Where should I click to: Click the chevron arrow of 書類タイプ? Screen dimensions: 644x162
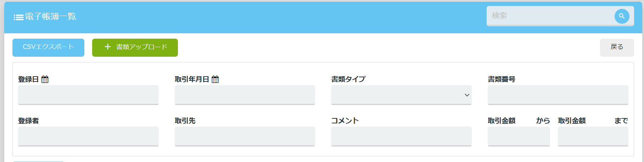tap(467, 95)
